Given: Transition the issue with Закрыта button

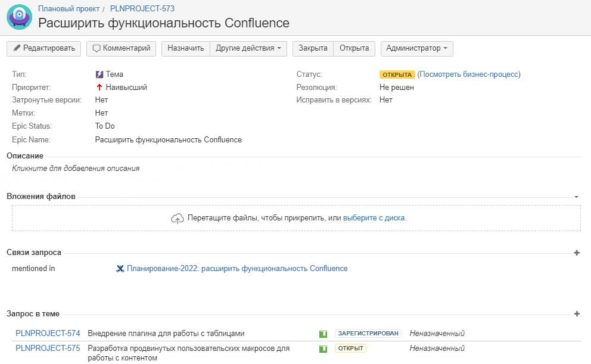Looking at the screenshot, I should click(313, 49).
